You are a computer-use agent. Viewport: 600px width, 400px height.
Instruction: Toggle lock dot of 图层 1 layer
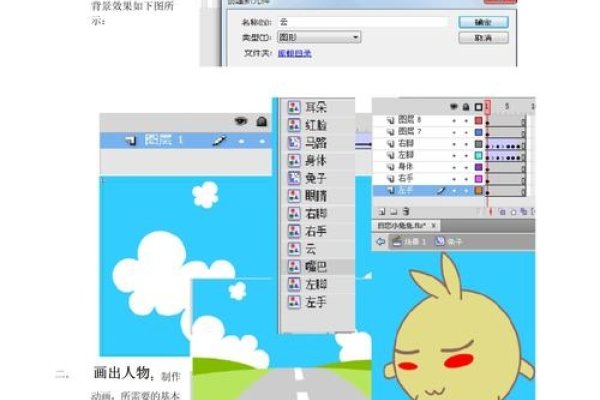[262, 141]
